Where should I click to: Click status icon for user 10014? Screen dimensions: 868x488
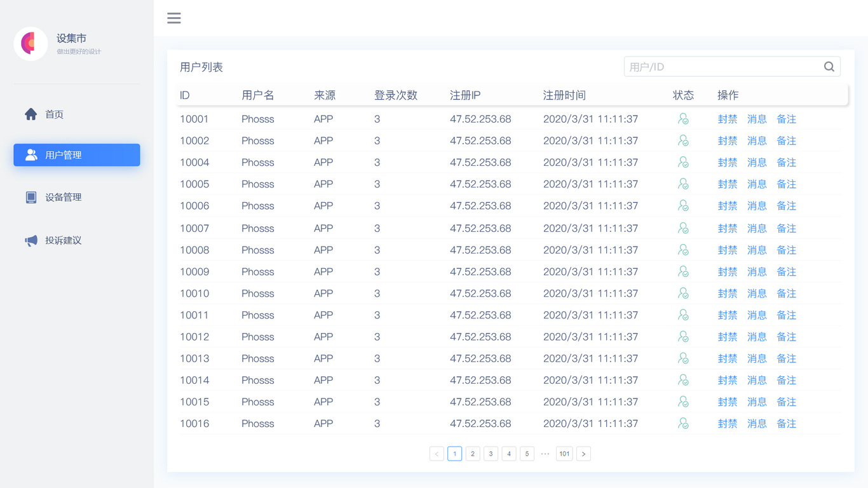pos(683,380)
